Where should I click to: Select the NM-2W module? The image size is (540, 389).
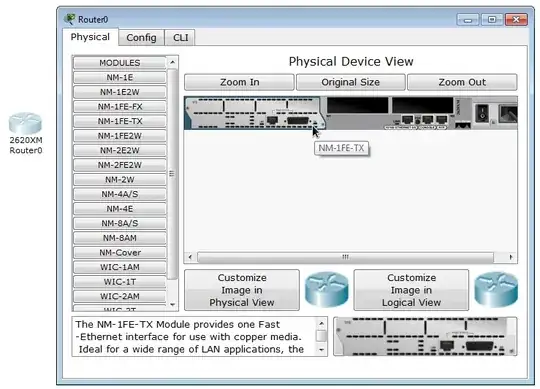tap(120, 180)
